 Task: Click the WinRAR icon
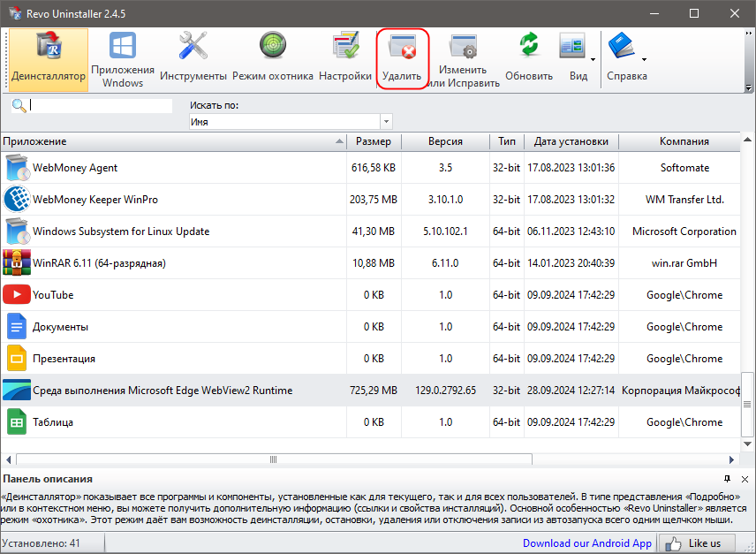(17, 262)
